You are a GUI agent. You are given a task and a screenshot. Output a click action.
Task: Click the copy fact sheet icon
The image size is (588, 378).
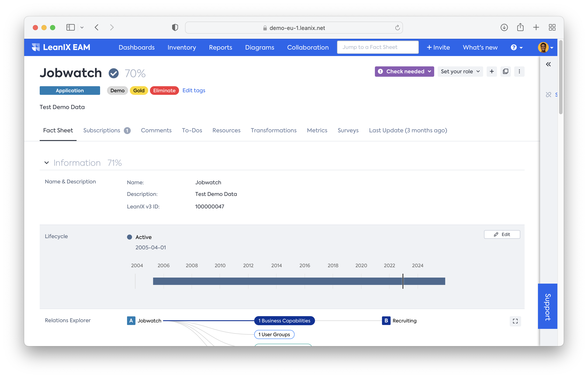click(x=505, y=71)
